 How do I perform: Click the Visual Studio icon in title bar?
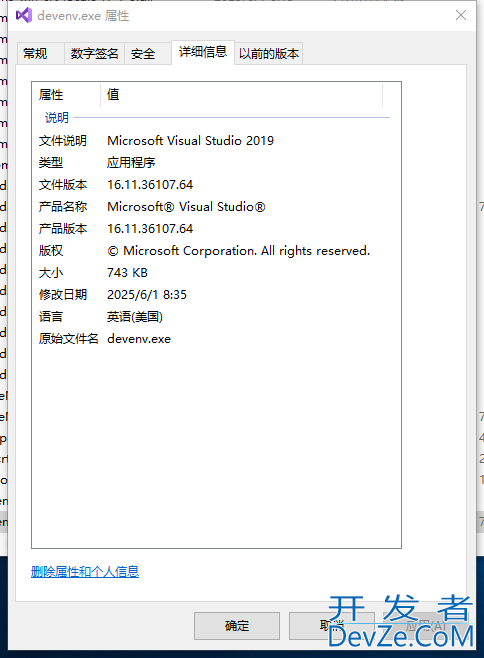pos(24,16)
